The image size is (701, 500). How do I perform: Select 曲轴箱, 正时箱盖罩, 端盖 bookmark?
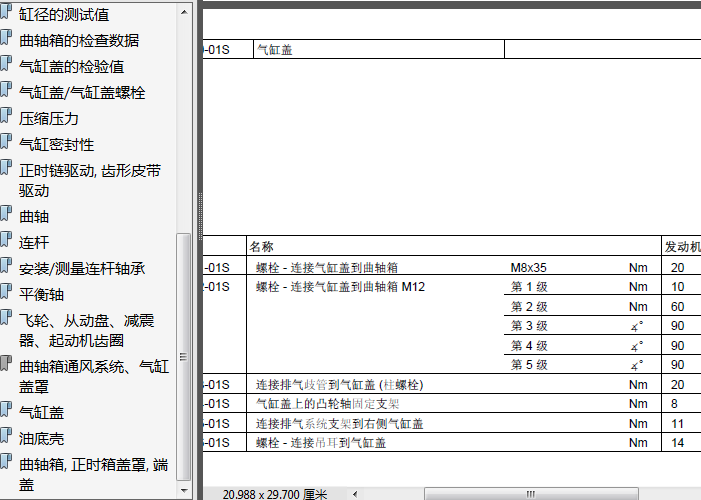coord(93,475)
